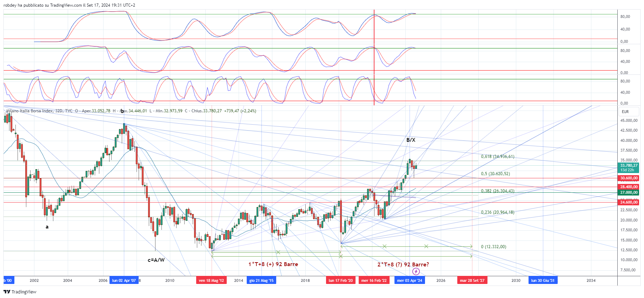The image size is (644, 298).
Task: Click the red 30.600,00 price level label
Action: coord(629,178)
